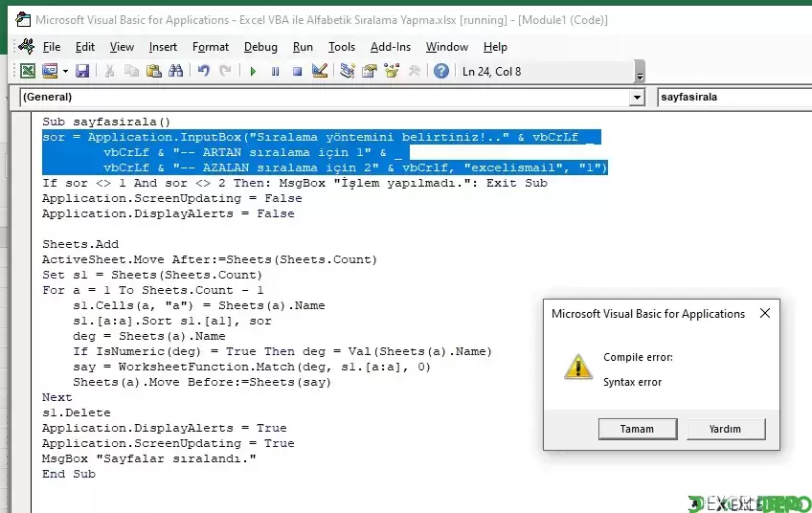Open the Format menu
The height and width of the screenshot is (513, 812).
(211, 47)
